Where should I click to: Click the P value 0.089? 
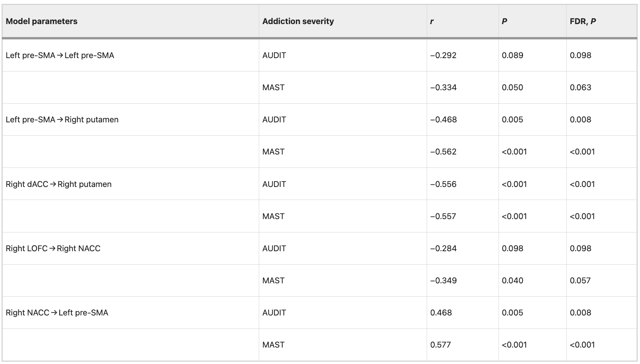512,55
